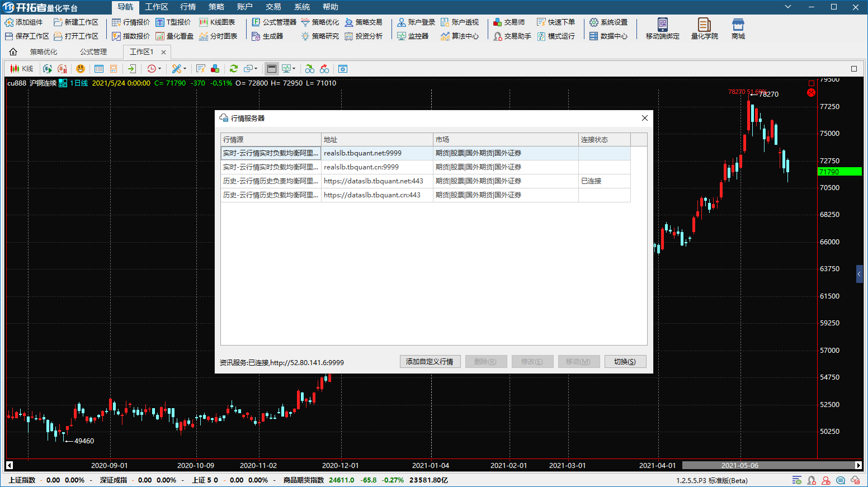
Task: Click the chat bubble icon in status bar
Action: click(x=841, y=480)
